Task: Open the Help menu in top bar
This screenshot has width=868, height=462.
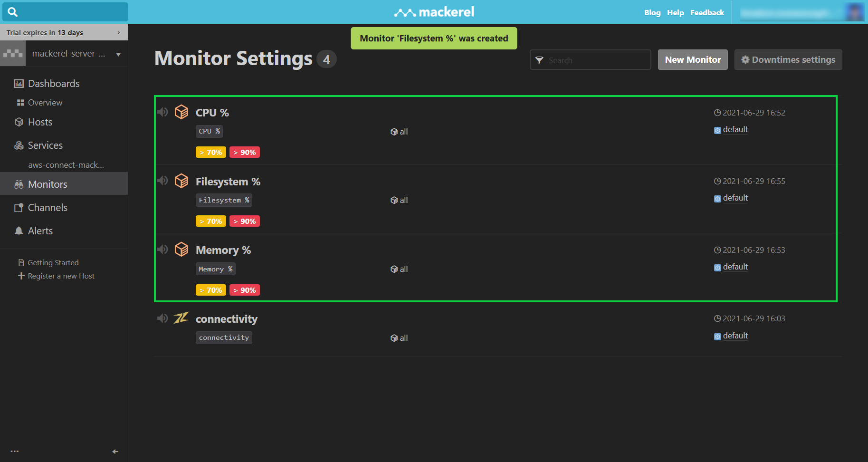Action: [x=675, y=12]
